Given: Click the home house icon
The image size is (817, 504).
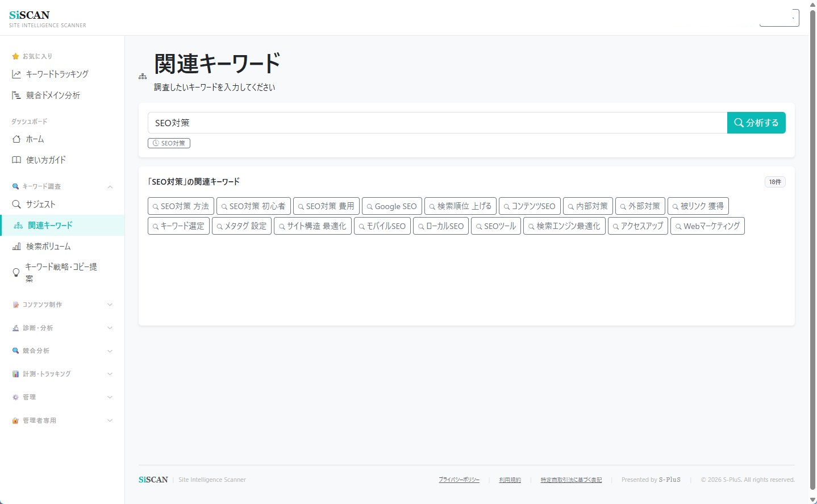Looking at the screenshot, I should pyautogui.click(x=16, y=139).
